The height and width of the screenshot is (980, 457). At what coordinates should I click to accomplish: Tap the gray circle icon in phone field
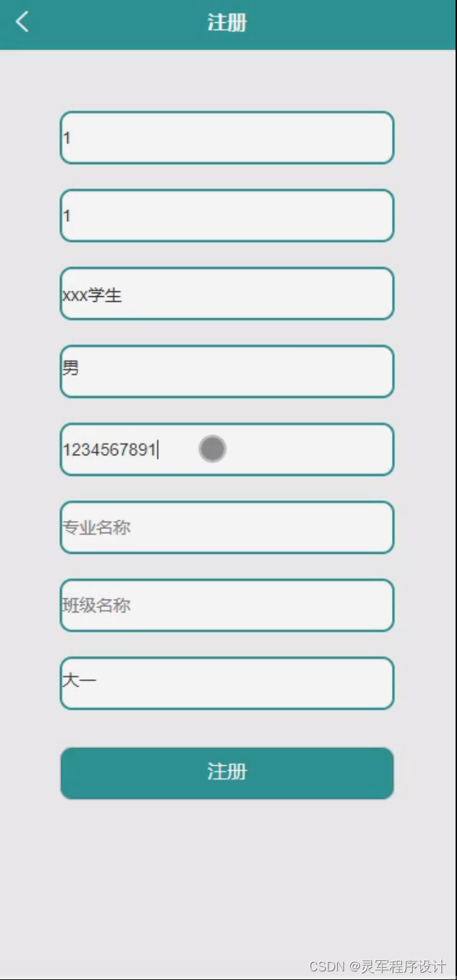coord(211,449)
